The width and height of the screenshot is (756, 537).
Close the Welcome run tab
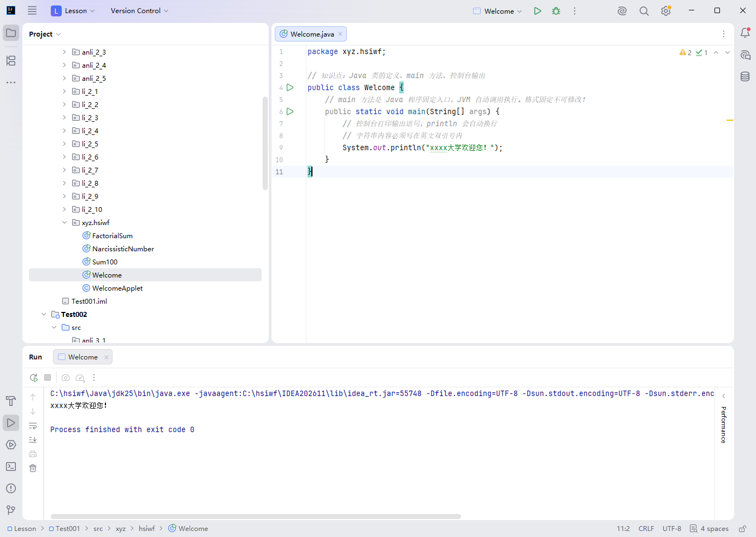[107, 357]
